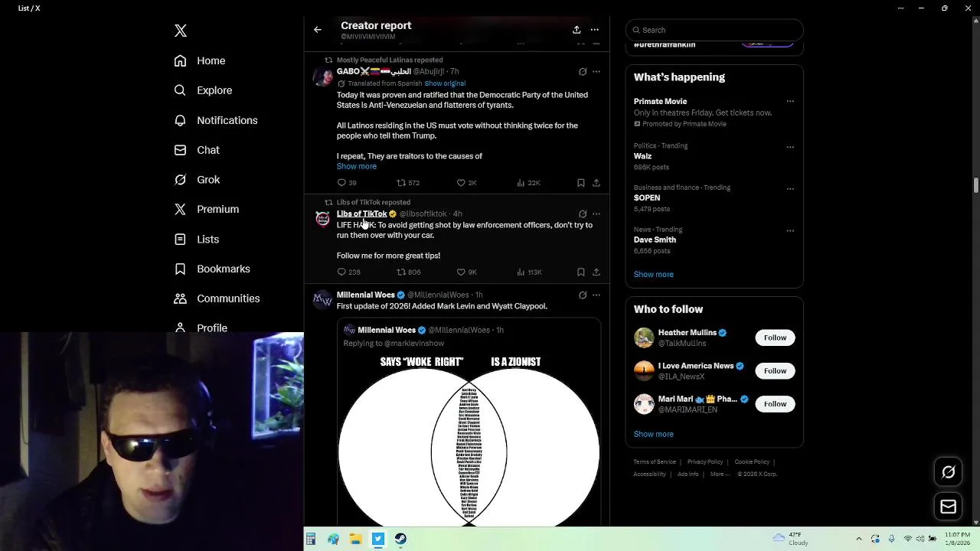The image size is (980, 551).
Task: Share the Libs of TikTok post
Action: point(596,272)
